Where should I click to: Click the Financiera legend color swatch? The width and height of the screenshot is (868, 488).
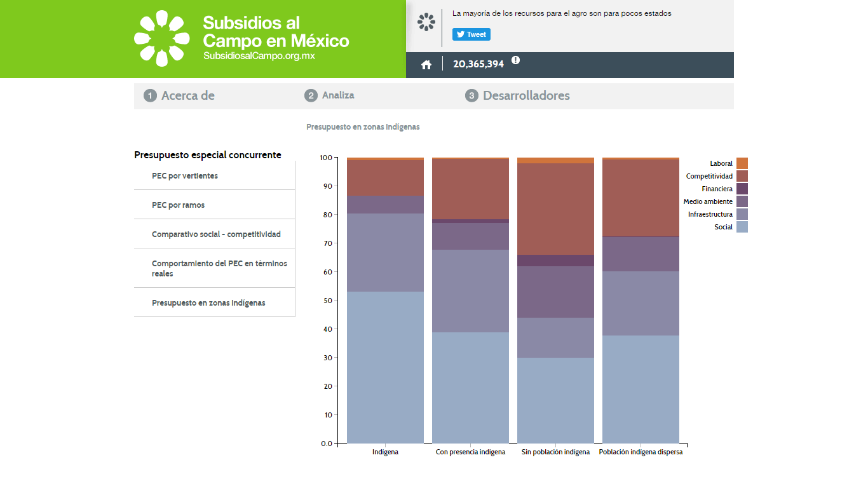coord(742,189)
